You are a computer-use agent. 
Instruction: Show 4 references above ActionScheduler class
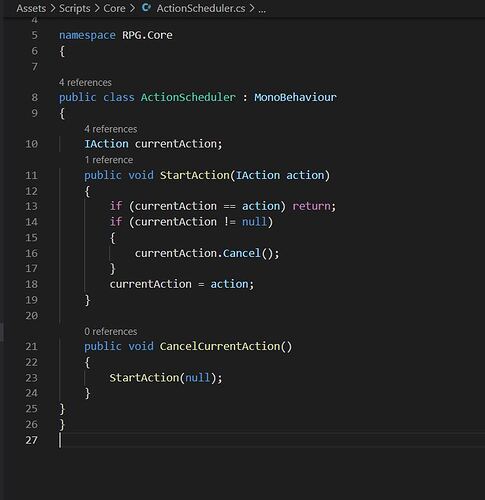[85, 82]
